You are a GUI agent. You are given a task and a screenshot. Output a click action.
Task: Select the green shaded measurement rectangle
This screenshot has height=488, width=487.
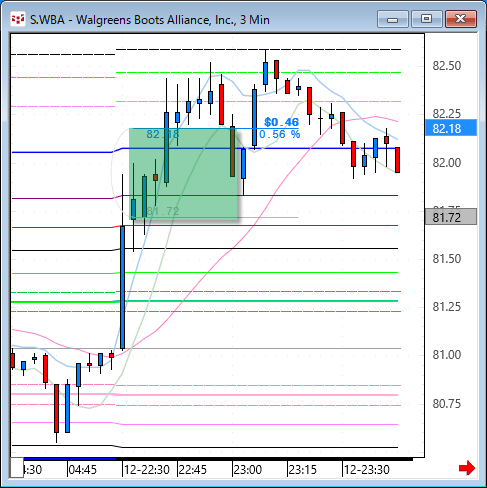tap(183, 174)
